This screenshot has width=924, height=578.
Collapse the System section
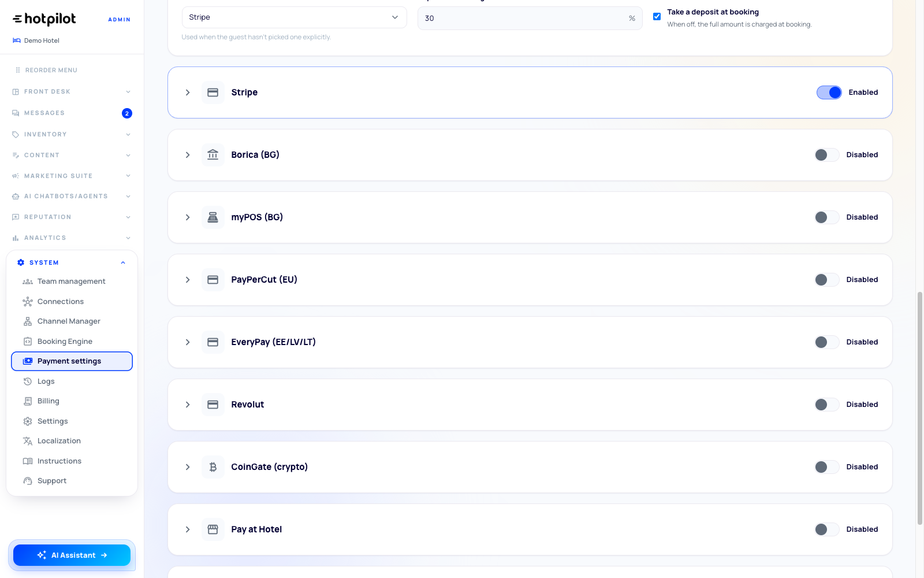[x=72, y=262]
